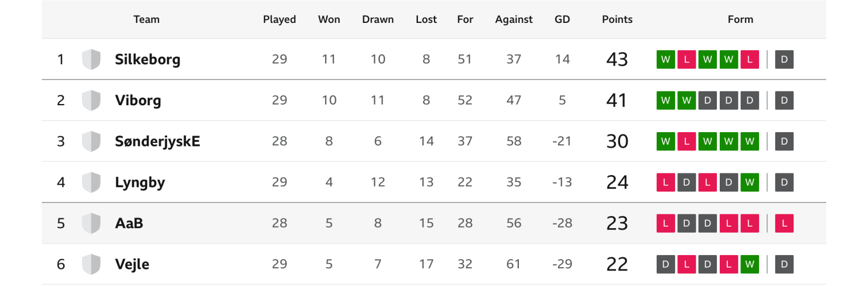Click Viborg's last grey D form badge
Viewport: 868px width, 286px height.
click(x=784, y=101)
